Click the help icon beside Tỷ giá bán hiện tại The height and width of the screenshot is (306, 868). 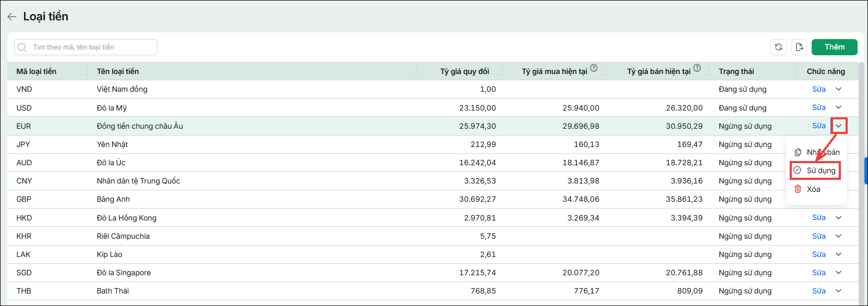coord(697,68)
